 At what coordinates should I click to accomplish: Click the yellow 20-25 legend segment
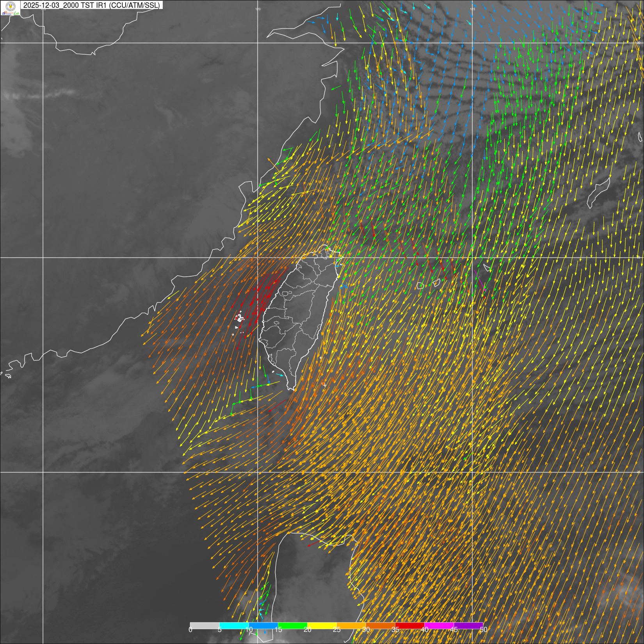tap(322, 626)
